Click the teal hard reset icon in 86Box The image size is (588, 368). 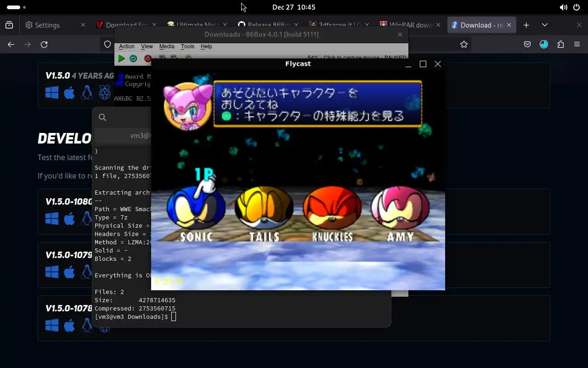133,58
